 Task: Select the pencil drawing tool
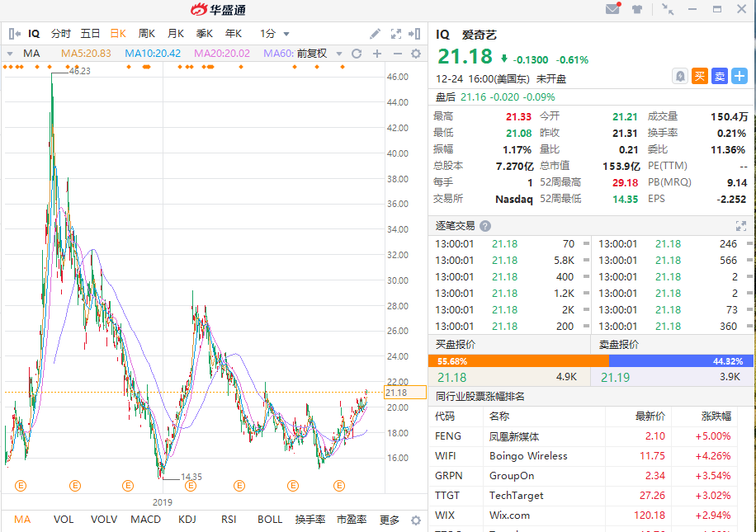pos(375,34)
